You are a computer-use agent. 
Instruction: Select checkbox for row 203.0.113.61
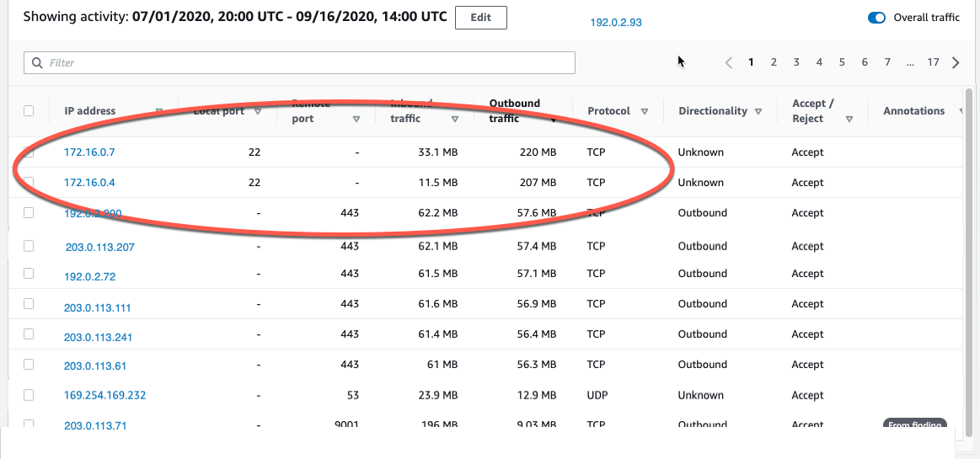[29, 364]
